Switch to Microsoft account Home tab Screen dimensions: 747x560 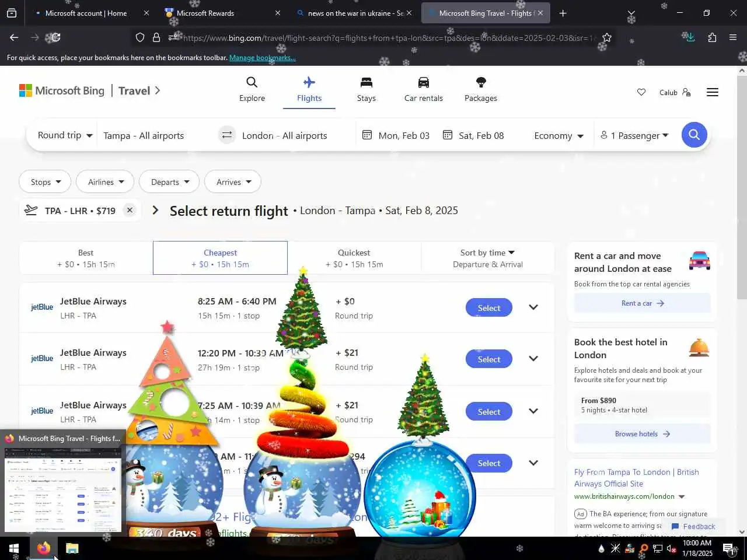(x=86, y=13)
